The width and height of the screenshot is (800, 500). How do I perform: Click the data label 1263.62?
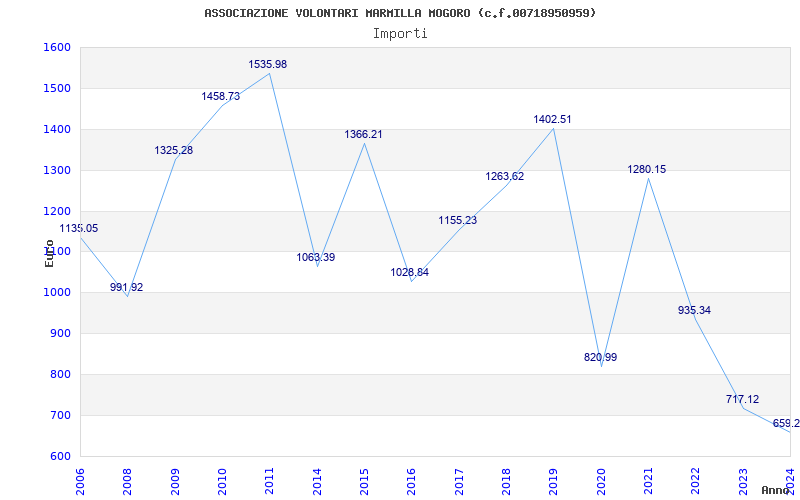[505, 177]
